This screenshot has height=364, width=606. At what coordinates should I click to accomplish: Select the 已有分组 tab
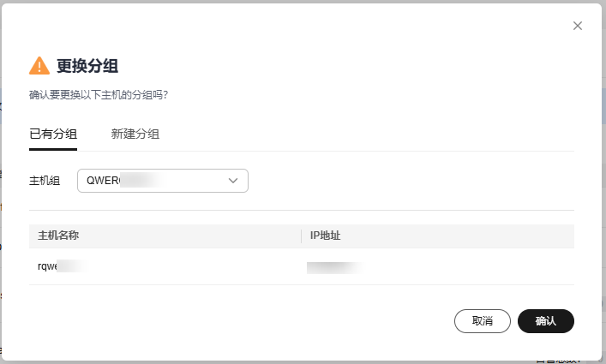[x=53, y=134]
